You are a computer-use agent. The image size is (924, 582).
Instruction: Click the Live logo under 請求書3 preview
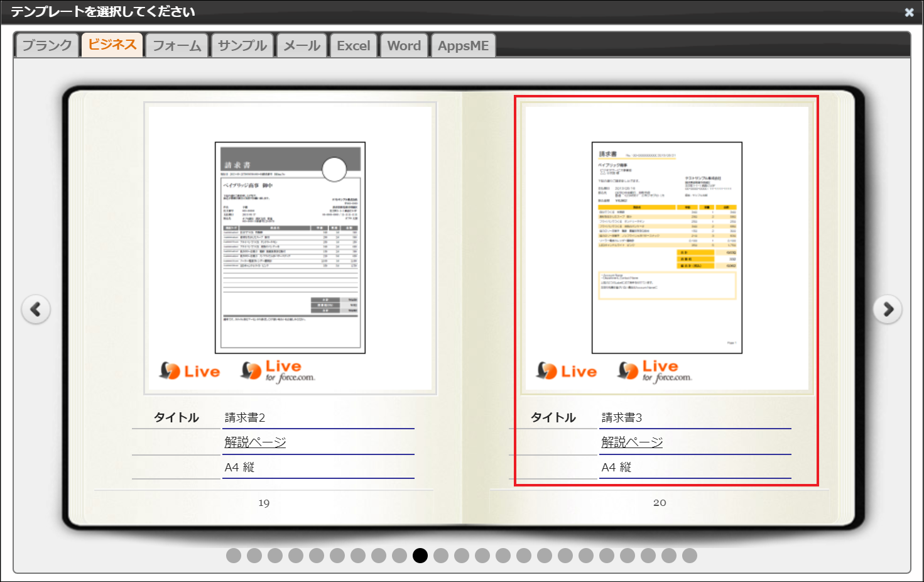[567, 371]
